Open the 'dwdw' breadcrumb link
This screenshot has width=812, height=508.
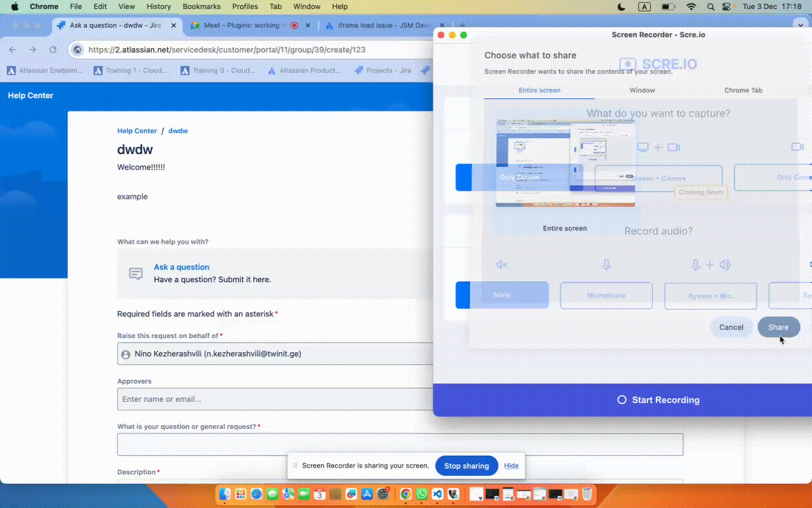tap(178, 131)
